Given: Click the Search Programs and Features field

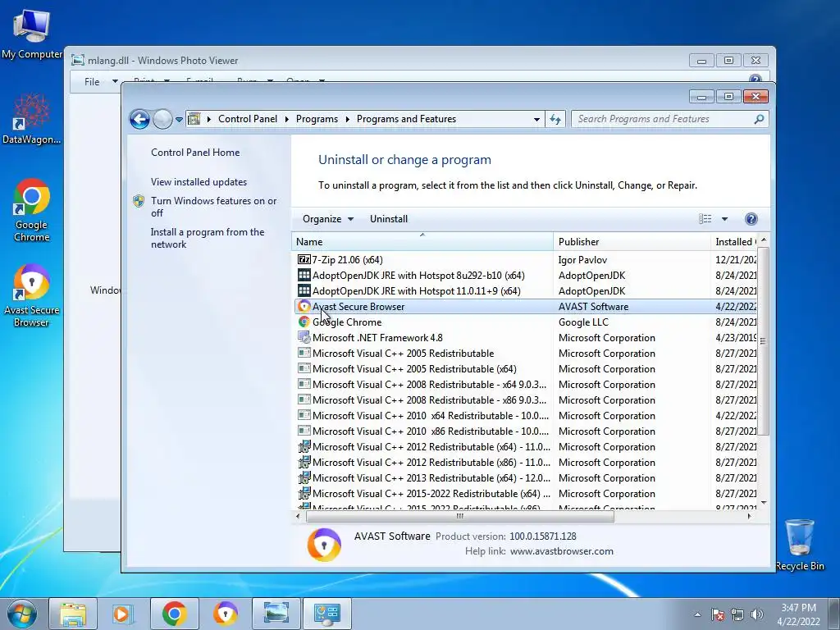Looking at the screenshot, I should (663, 119).
